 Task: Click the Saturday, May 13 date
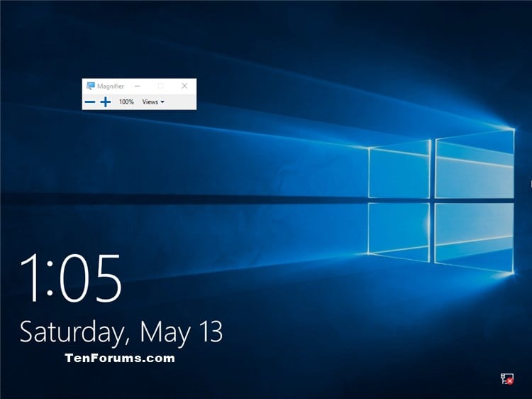point(121,332)
